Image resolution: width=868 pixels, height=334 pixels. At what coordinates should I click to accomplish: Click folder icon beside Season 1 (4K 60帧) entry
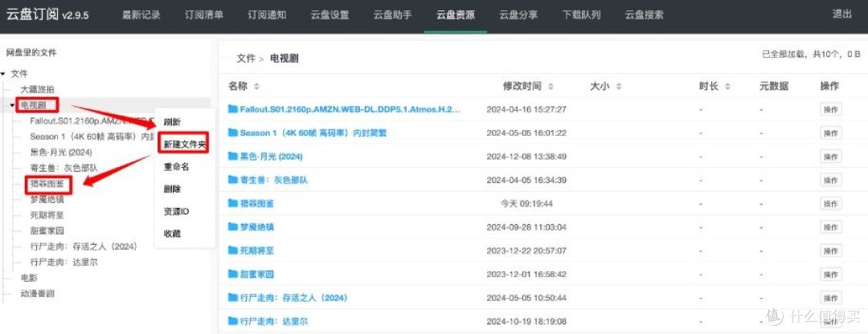click(x=232, y=132)
